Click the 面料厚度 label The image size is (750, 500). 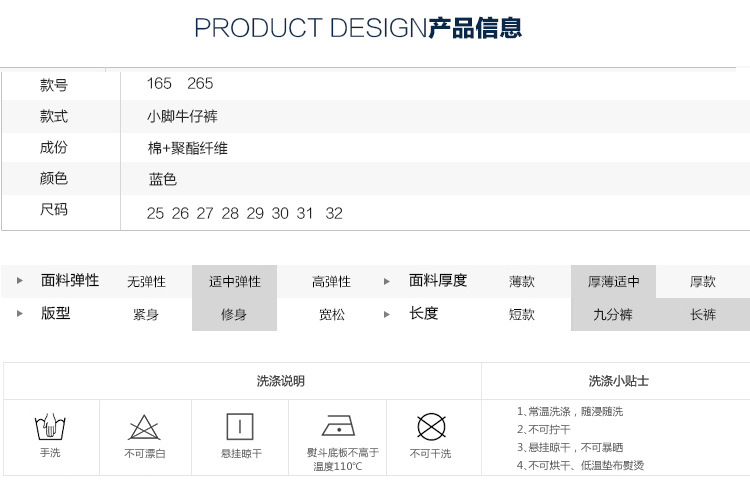pos(438,280)
